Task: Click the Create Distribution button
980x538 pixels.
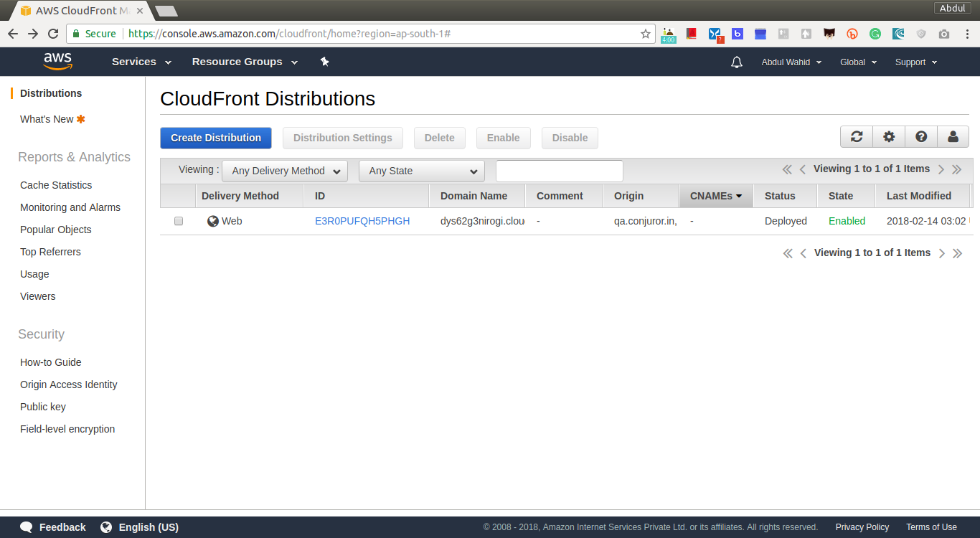Action: pos(216,138)
